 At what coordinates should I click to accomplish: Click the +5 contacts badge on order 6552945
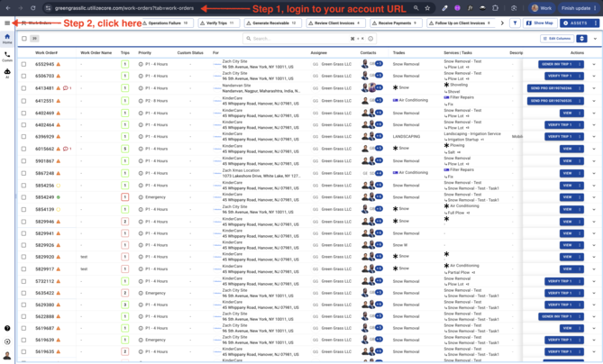click(379, 64)
